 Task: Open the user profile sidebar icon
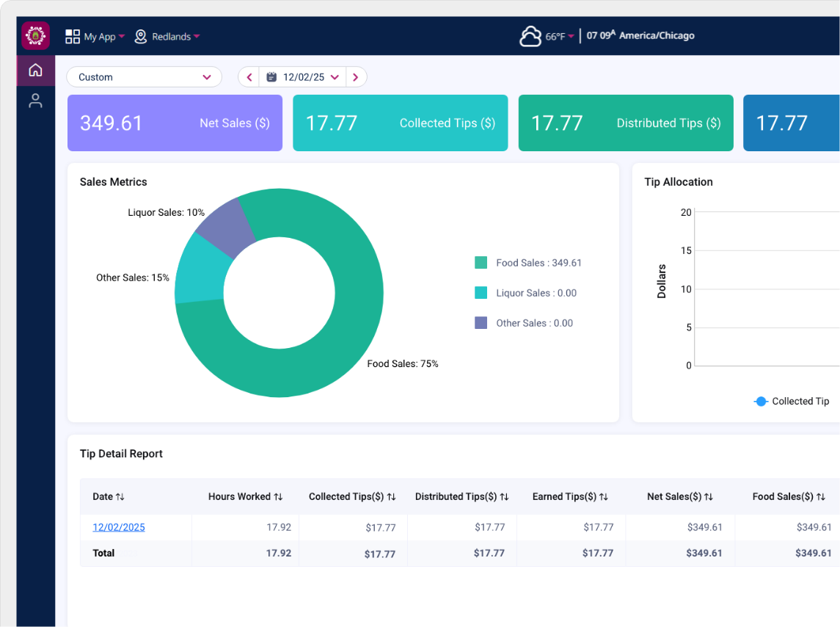(35, 101)
